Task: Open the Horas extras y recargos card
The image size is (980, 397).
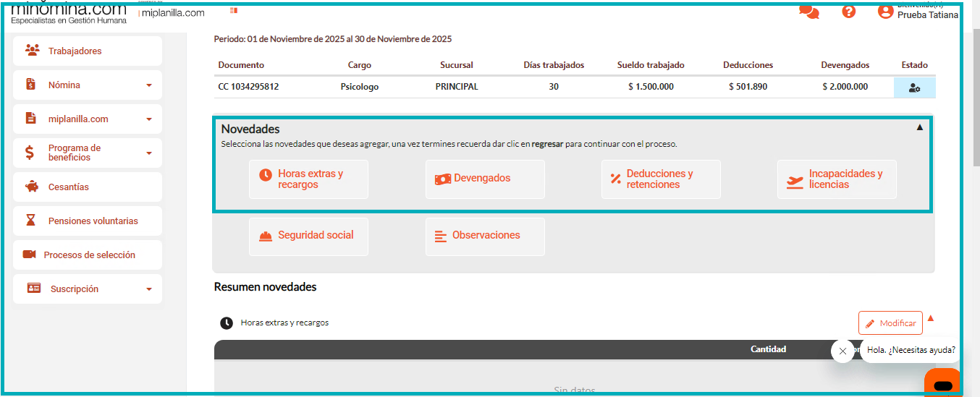Action: (308, 179)
